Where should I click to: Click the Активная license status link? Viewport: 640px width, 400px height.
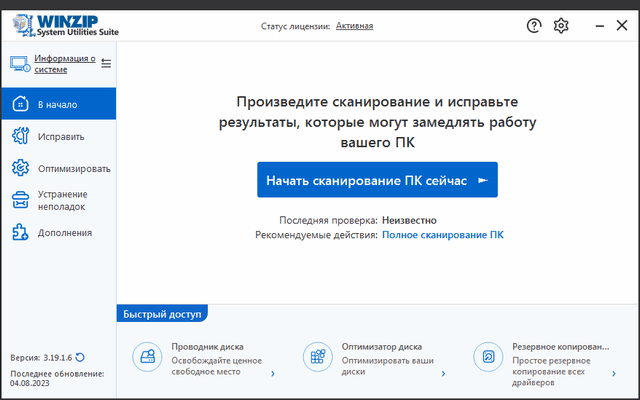(x=354, y=25)
